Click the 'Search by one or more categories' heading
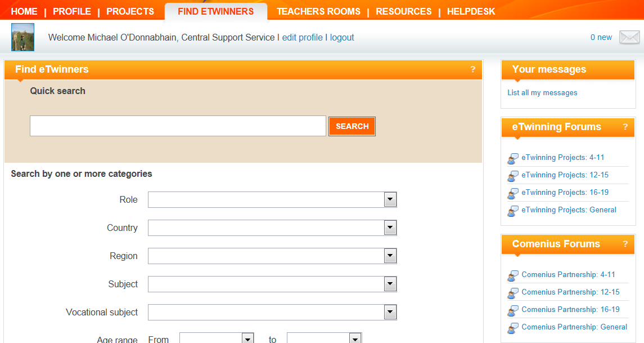 82,174
